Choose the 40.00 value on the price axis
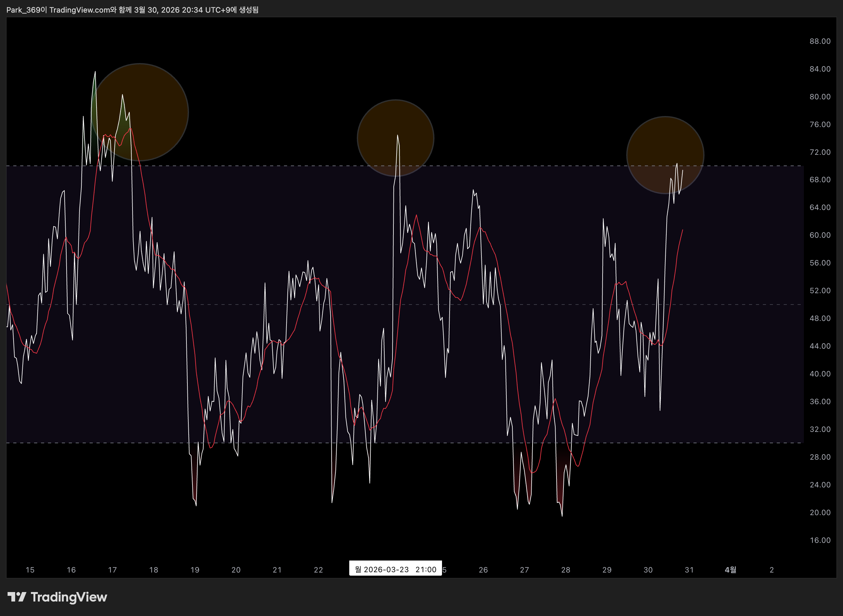 point(820,374)
